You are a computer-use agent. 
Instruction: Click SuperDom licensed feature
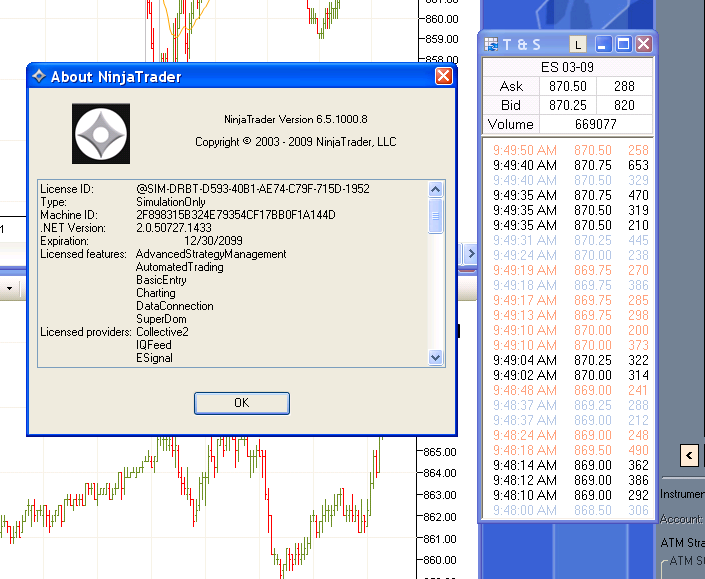point(161,319)
